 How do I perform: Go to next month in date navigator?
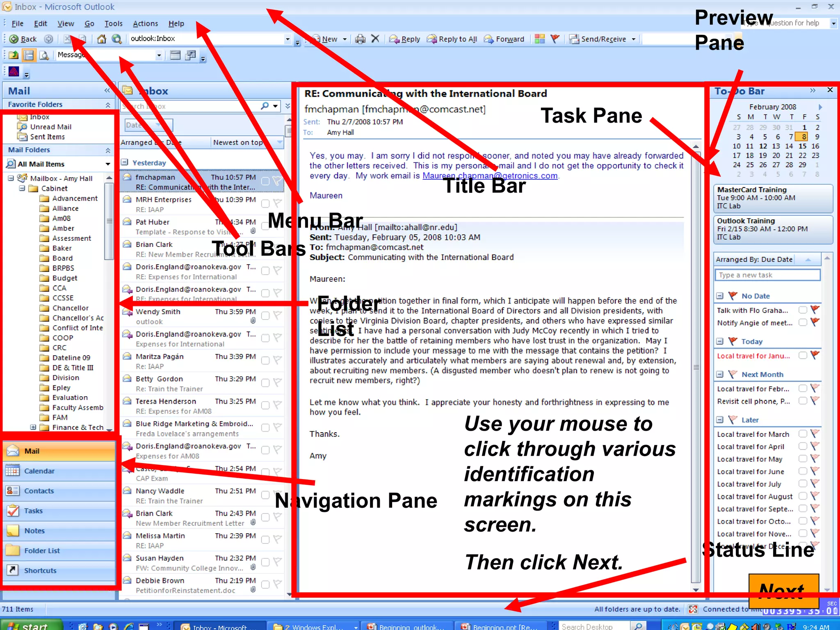(820, 107)
